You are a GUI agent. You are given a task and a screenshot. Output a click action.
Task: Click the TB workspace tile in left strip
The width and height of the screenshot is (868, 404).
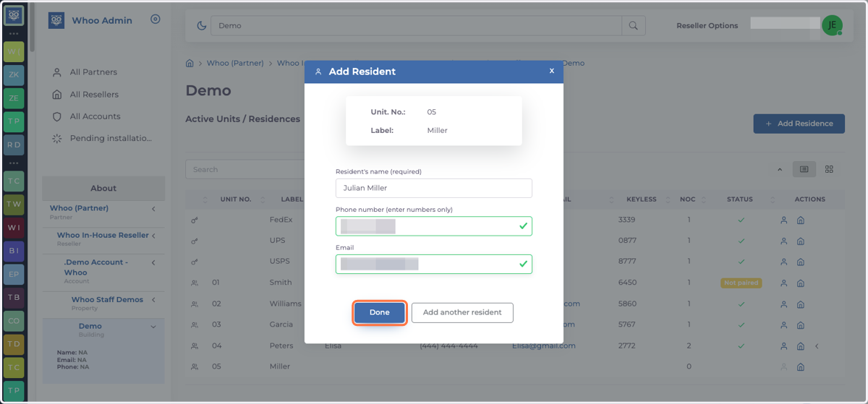14,298
